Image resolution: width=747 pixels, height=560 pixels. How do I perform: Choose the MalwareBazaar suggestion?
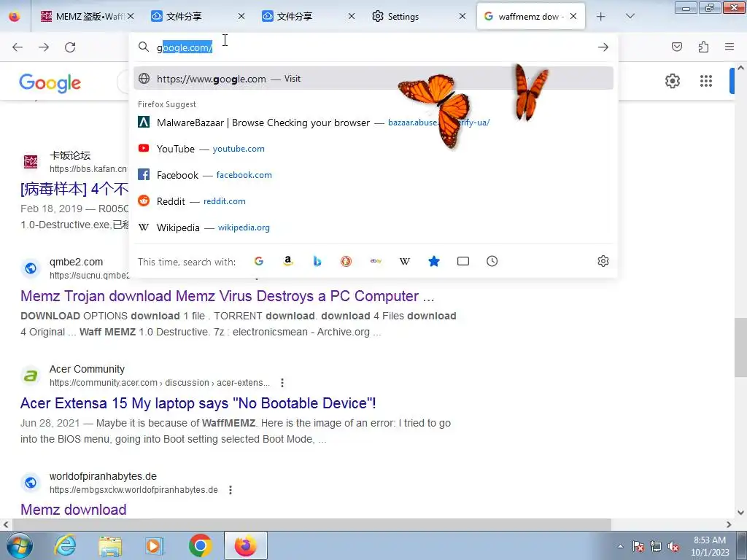373,122
